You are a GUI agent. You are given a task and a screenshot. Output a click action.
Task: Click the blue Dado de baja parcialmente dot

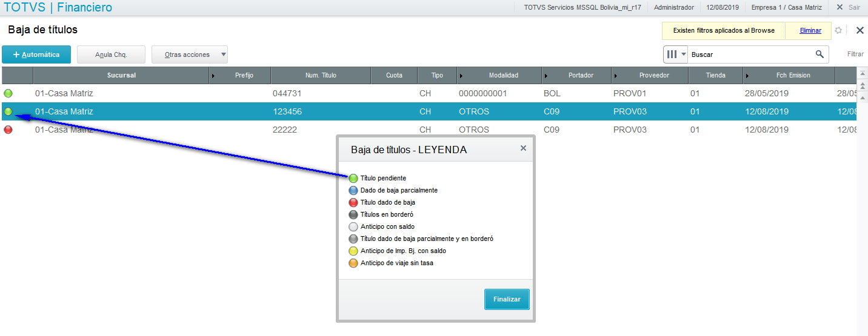(x=353, y=191)
